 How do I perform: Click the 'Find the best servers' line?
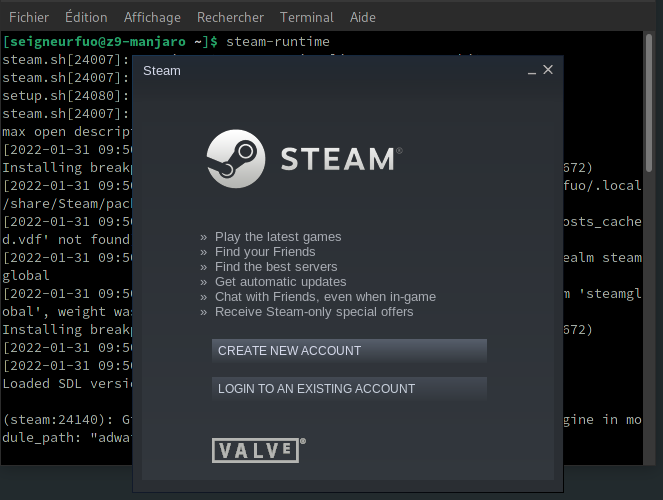[268, 267]
